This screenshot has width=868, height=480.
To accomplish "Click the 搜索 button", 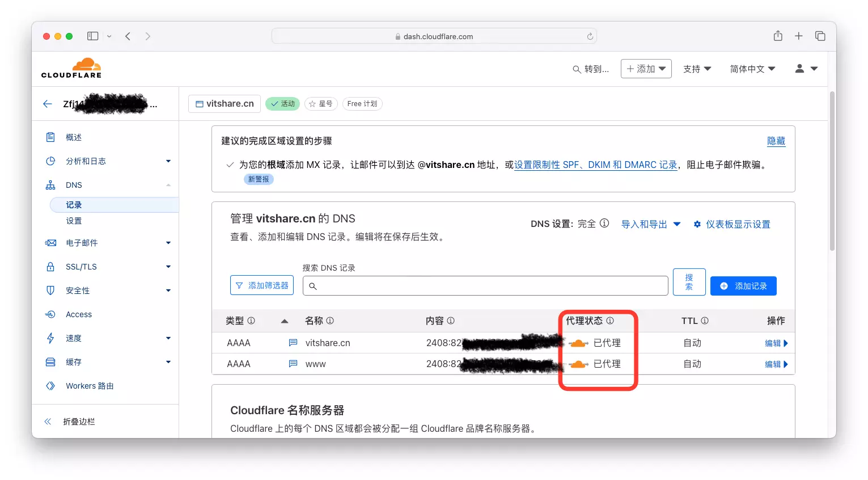I will tap(689, 282).
